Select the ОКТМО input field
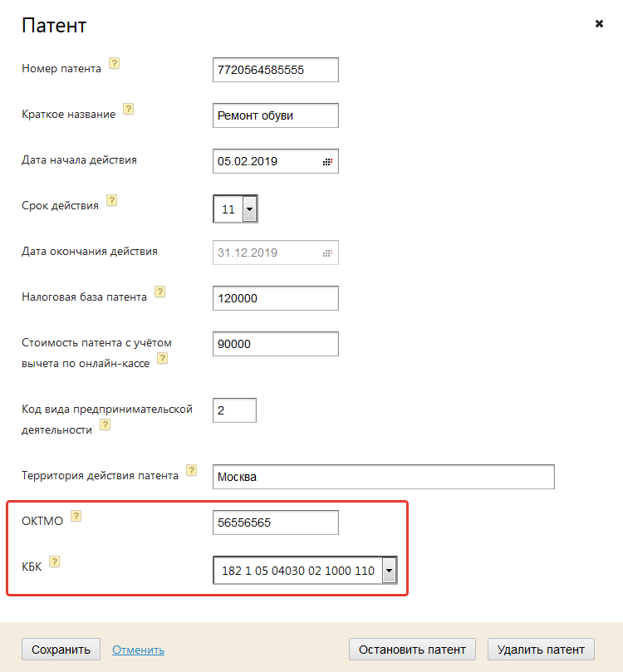This screenshot has height=672, width=623. coord(275,522)
